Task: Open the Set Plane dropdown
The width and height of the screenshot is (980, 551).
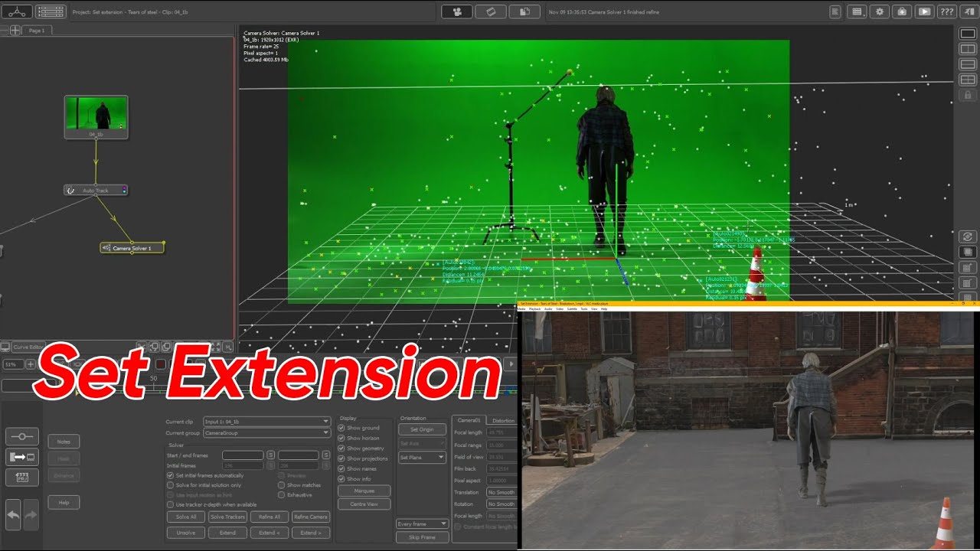Action: 422,458
